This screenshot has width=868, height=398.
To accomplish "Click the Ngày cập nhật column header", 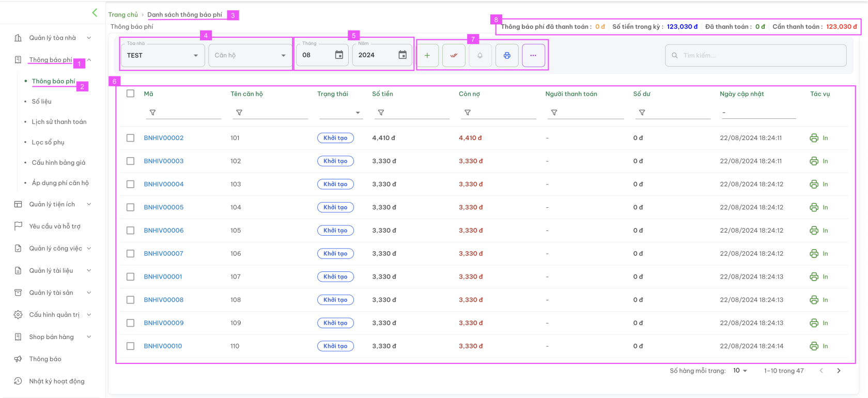I will pos(741,94).
